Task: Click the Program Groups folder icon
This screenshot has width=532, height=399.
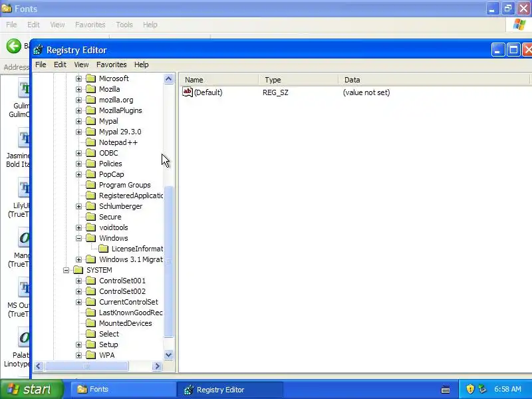Action: click(90, 185)
